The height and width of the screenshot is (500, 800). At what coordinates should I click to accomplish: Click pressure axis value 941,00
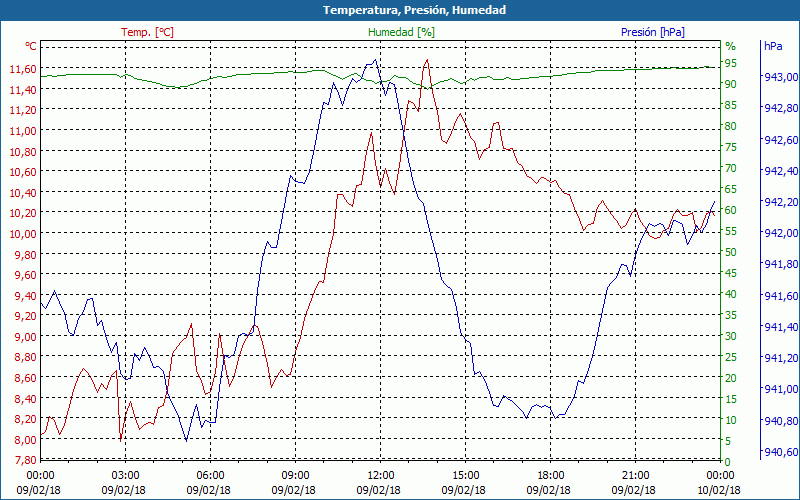click(x=781, y=389)
